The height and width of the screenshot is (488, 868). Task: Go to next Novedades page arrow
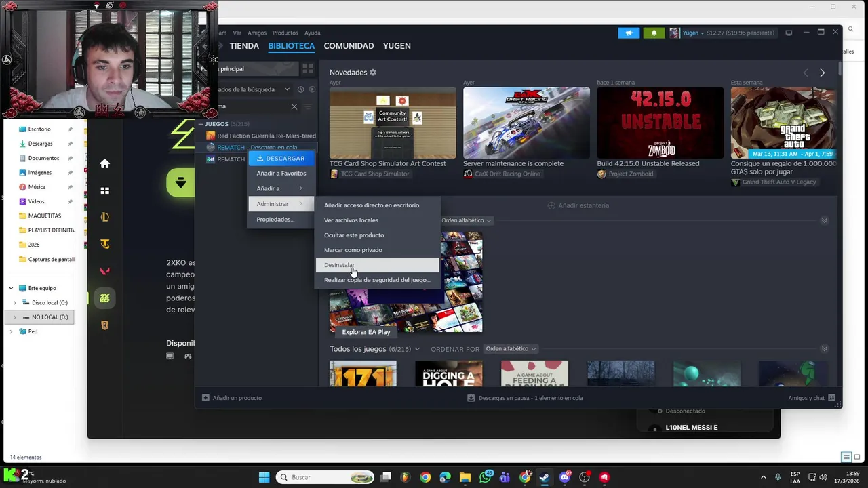click(x=822, y=73)
